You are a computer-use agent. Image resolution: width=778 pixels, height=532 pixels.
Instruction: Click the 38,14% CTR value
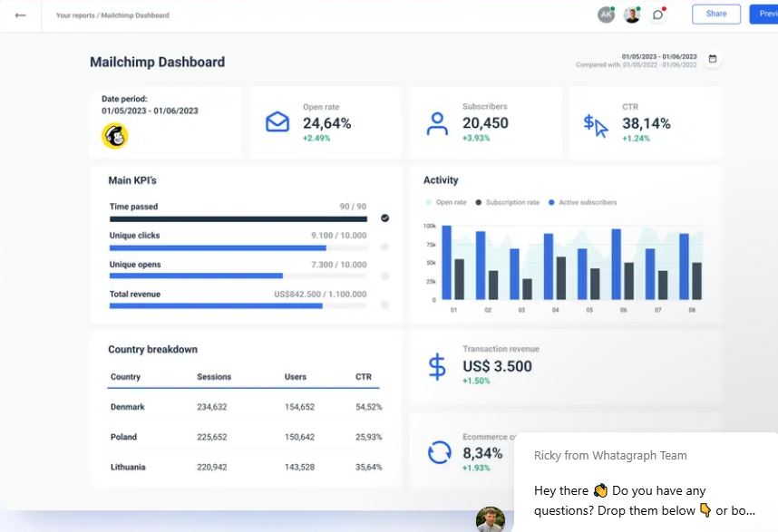click(646, 123)
